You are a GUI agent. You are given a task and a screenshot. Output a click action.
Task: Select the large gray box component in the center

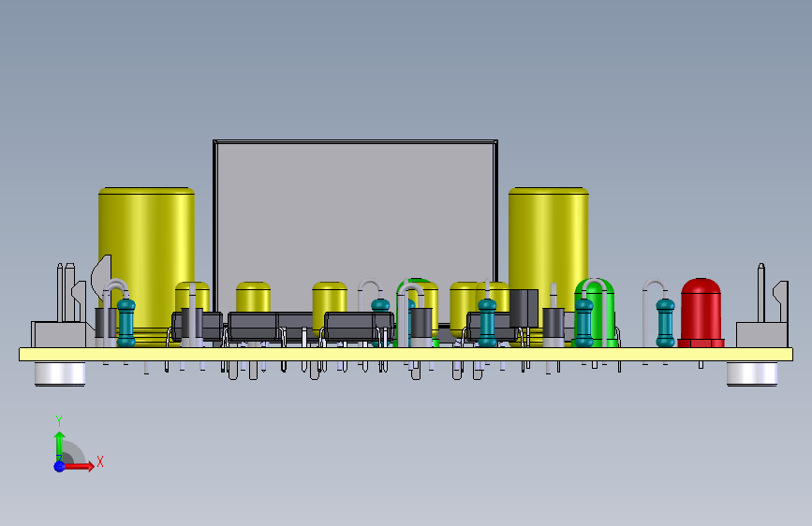355,227
